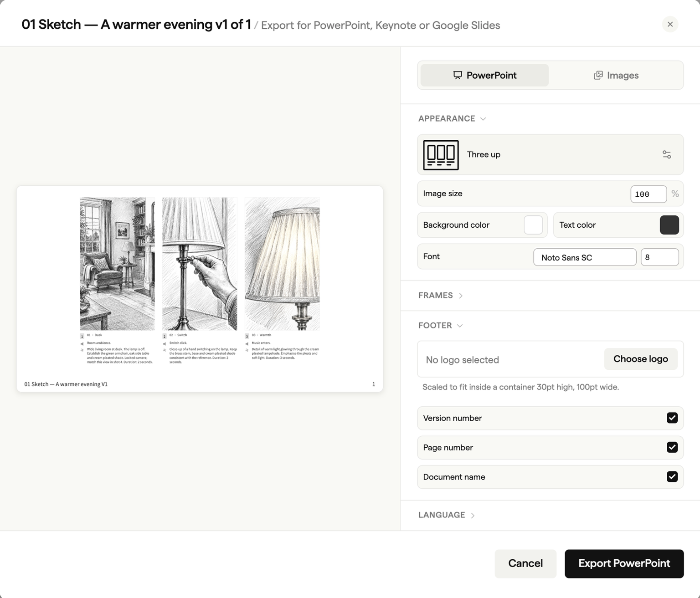Image resolution: width=700 pixels, height=598 pixels.
Task: Click the page number 1 in preview footer
Action: point(374,384)
